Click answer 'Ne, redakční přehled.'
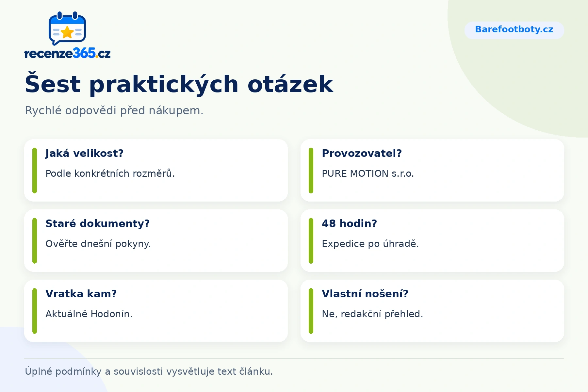 click(372, 314)
